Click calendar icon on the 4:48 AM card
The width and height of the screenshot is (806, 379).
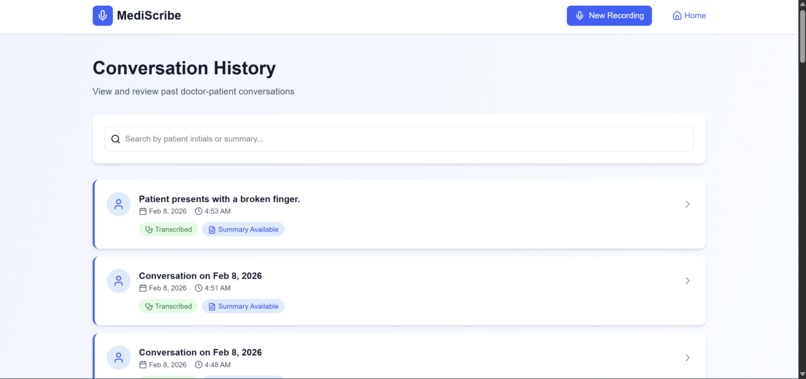coord(143,365)
